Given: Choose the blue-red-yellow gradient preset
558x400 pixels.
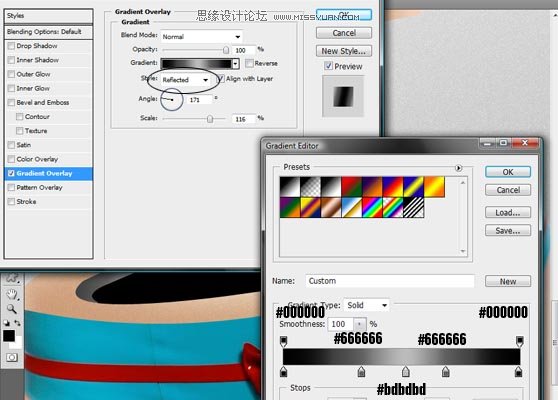Looking at the screenshot, I should (x=393, y=187).
